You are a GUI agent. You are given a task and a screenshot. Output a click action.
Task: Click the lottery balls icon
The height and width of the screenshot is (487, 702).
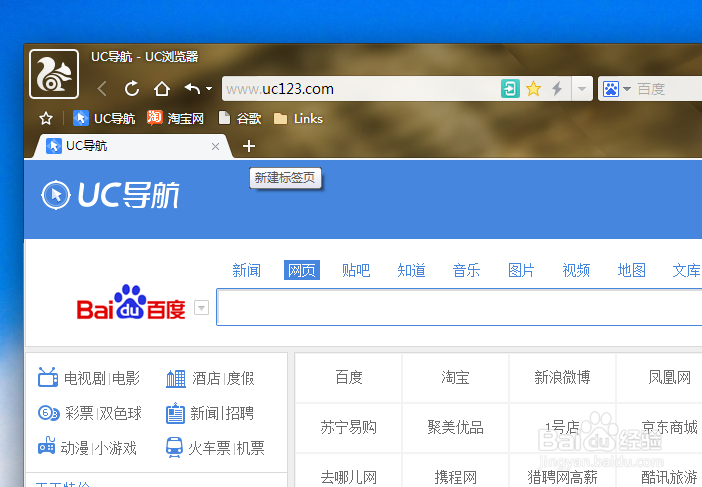48,413
